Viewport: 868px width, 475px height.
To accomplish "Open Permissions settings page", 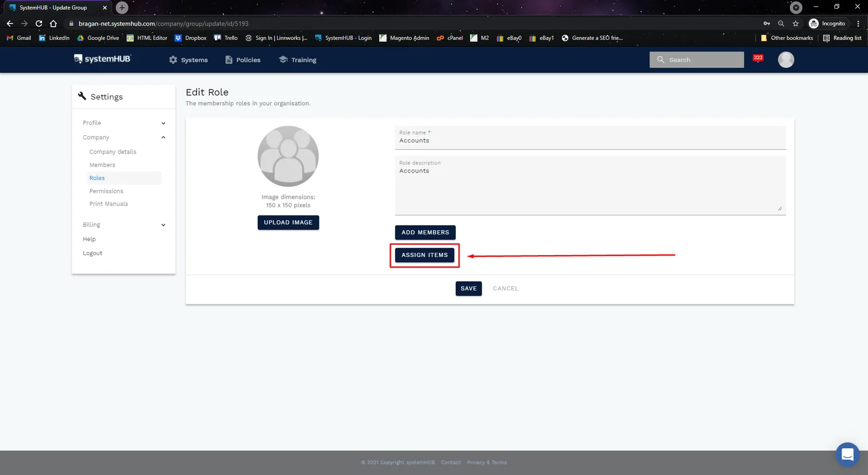I will [x=106, y=191].
